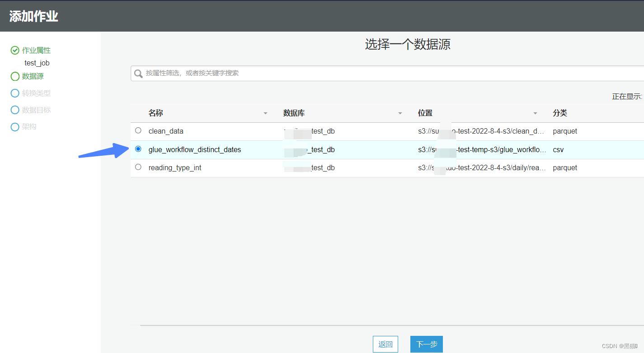Viewport: 644px width, 353px height.
Task: Click the test_job label in sidebar
Action: (x=37, y=63)
